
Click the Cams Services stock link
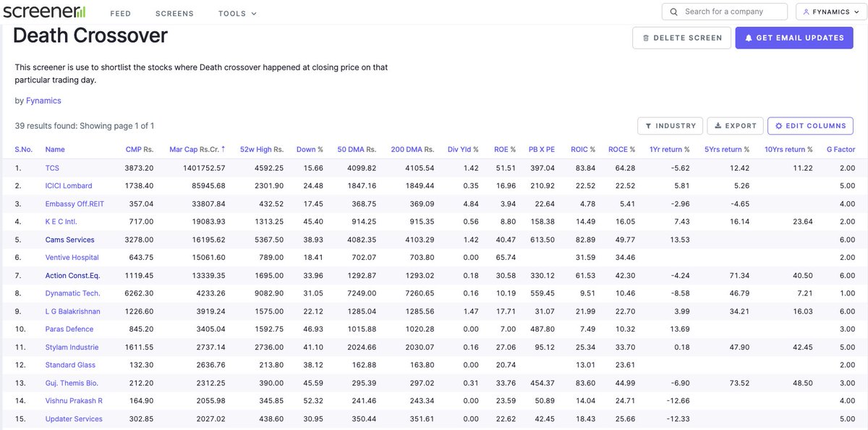click(70, 239)
